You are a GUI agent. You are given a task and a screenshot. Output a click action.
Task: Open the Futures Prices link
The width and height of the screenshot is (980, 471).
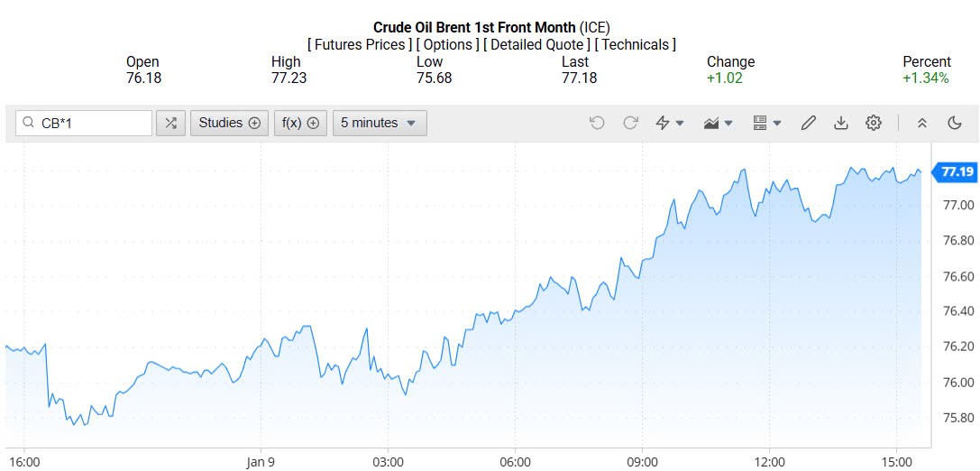click(x=359, y=45)
